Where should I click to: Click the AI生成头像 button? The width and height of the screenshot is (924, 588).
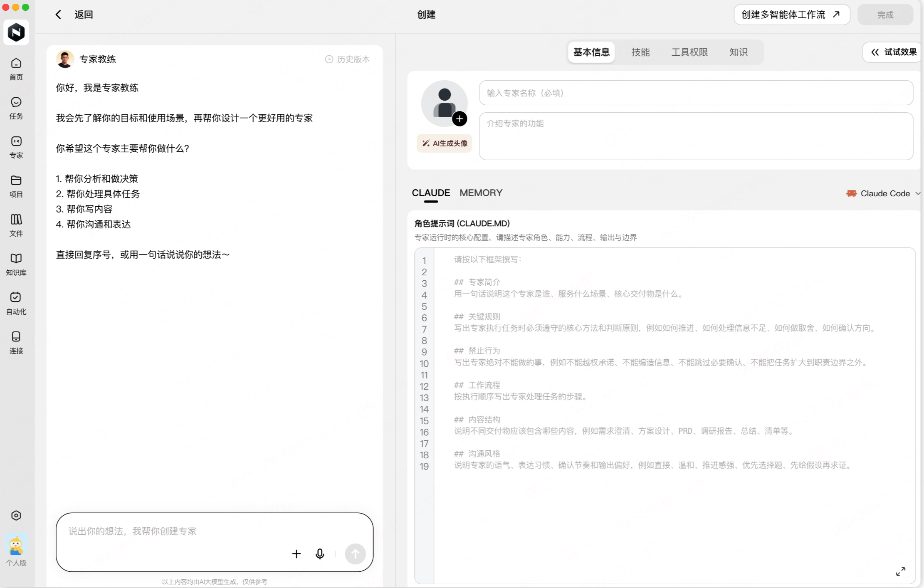click(445, 143)
